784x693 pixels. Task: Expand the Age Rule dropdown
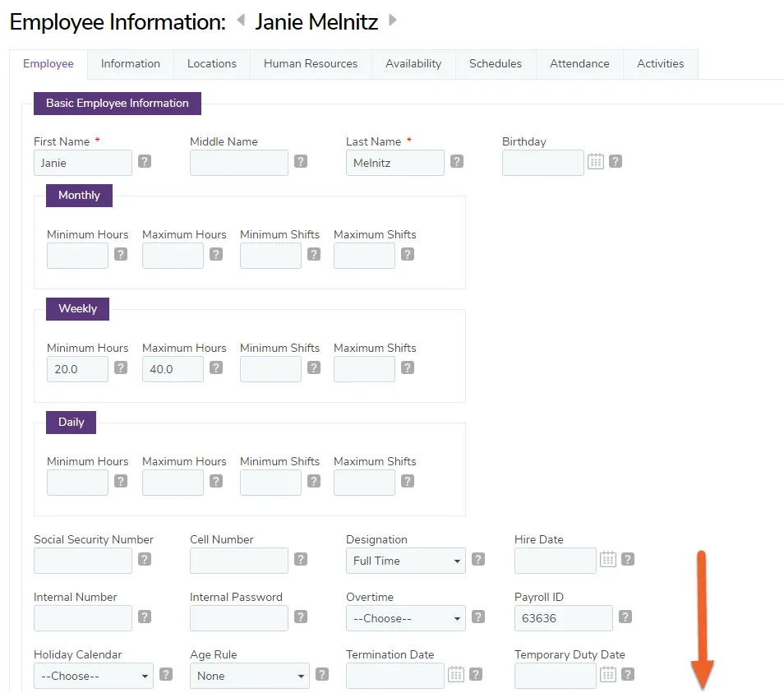250,676
